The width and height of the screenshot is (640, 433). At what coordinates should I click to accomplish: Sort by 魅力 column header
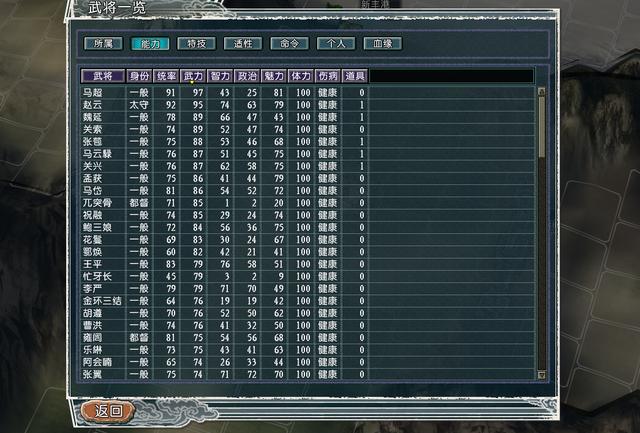click(274, 76)
